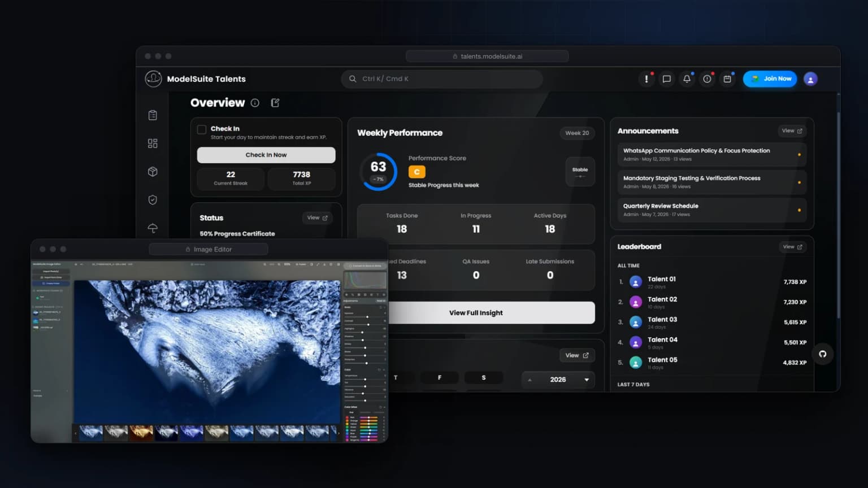
Task: Click the cube package icon in the sidebar
Action: [x=153, y=172]
